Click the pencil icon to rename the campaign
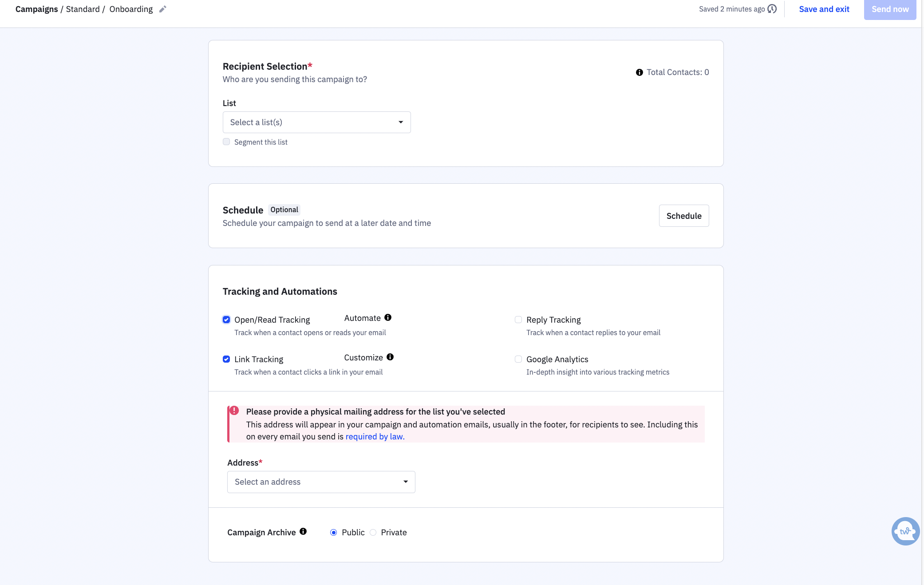The image size is (924, 585). coord(163,9)
